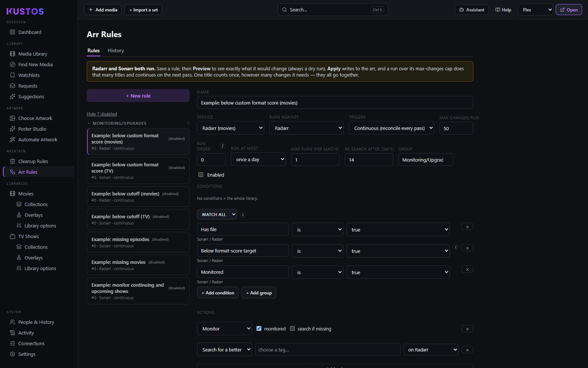Open Poster Studio in the sidebar
588x368 pixels.
click(32, 129)
